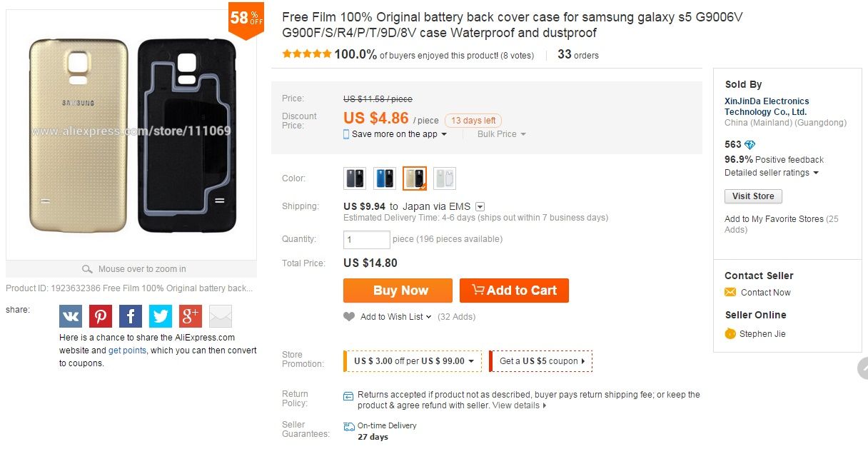This screenshot has width=868, height=454.
Task: Share product via Pinterest icon
Action: coord(101,316)
